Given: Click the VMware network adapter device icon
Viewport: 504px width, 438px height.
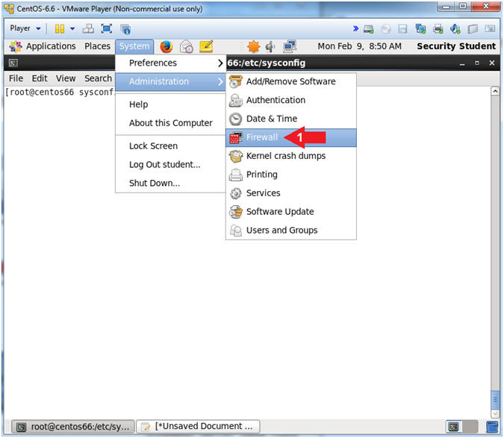Looking at the screenshot, I should coord(420,29).
